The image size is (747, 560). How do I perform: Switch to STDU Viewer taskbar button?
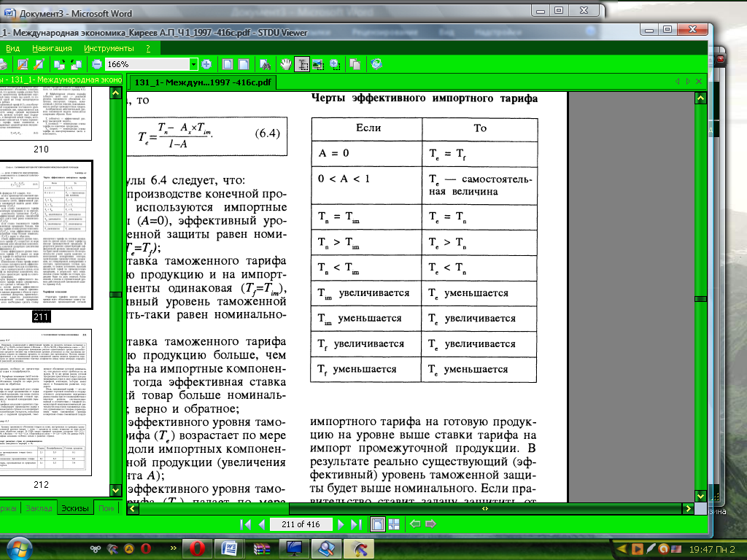pyautogui.click(x=326, y=548)
